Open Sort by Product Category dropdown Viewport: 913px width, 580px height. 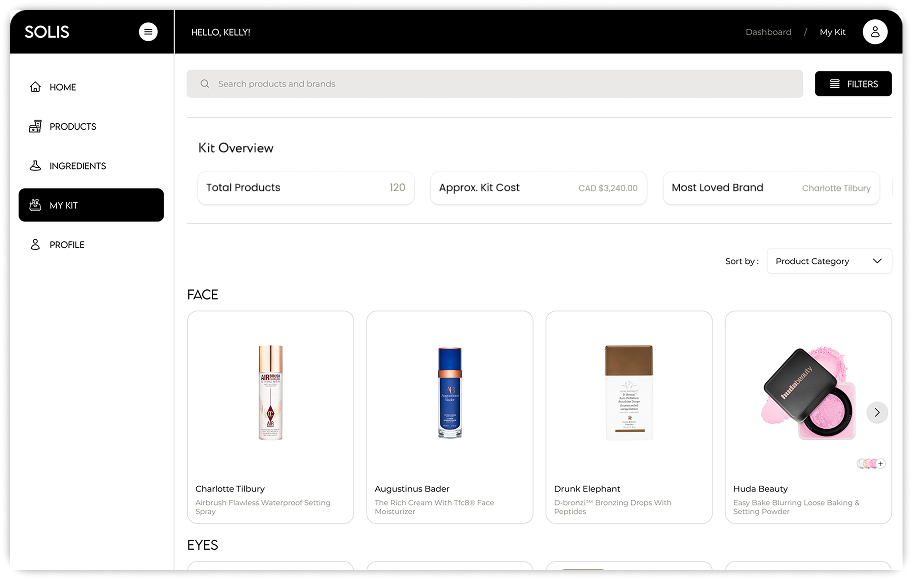(x=829, y=261)
